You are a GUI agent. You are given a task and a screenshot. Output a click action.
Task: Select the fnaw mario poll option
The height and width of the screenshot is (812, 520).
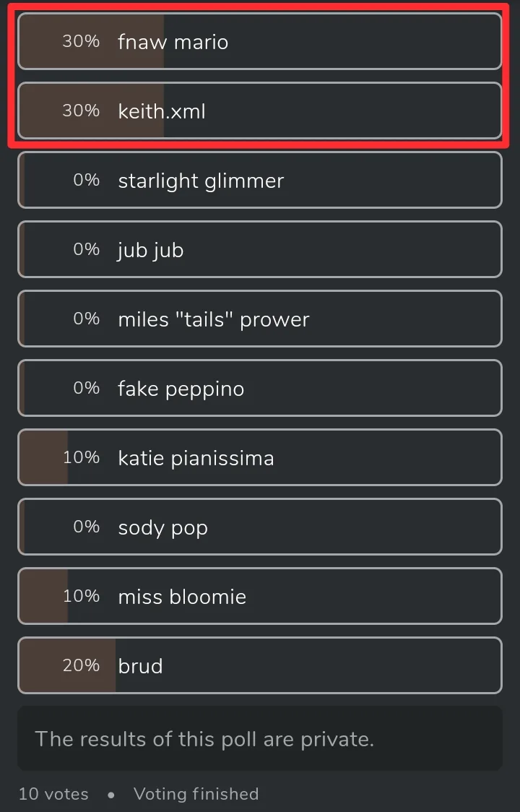click(259, 41)
